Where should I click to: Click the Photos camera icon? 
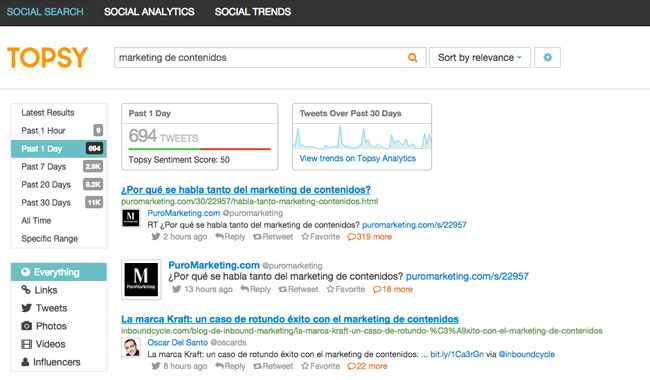click(27, 326)
